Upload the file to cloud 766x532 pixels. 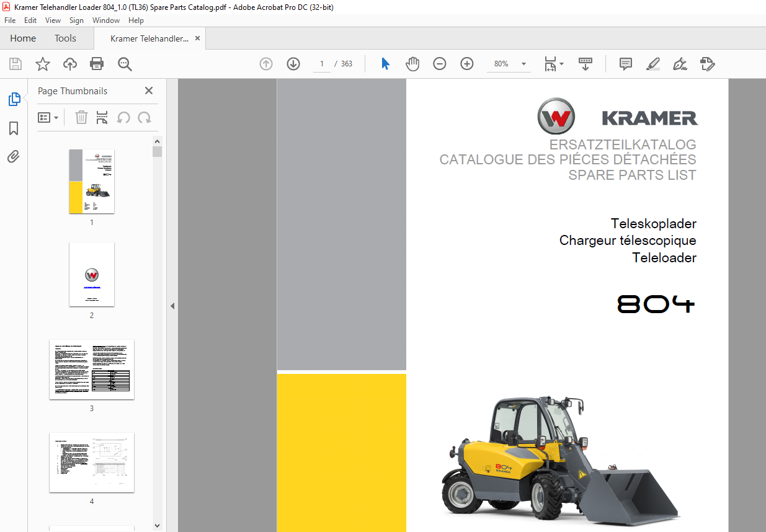70,64
